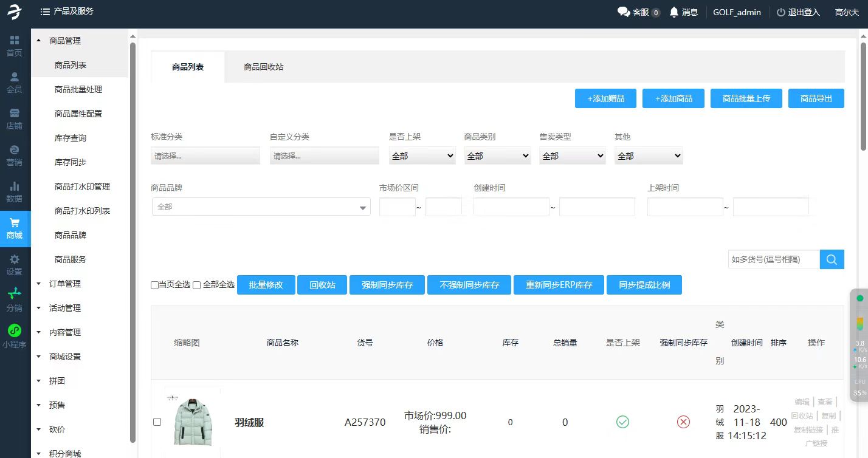Open the 商品类别 dropdown

tap(497, 156)
